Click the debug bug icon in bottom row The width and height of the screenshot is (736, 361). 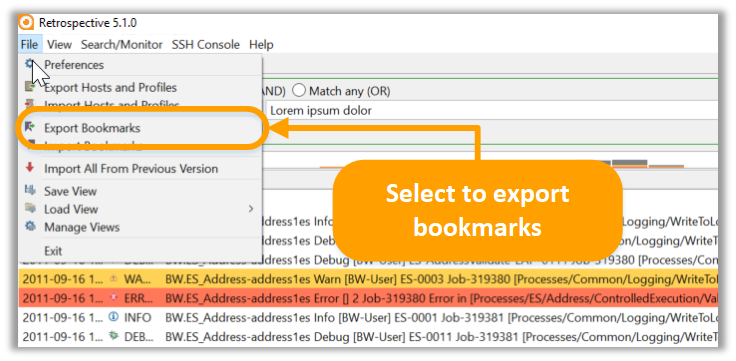[x=113, y=336]
